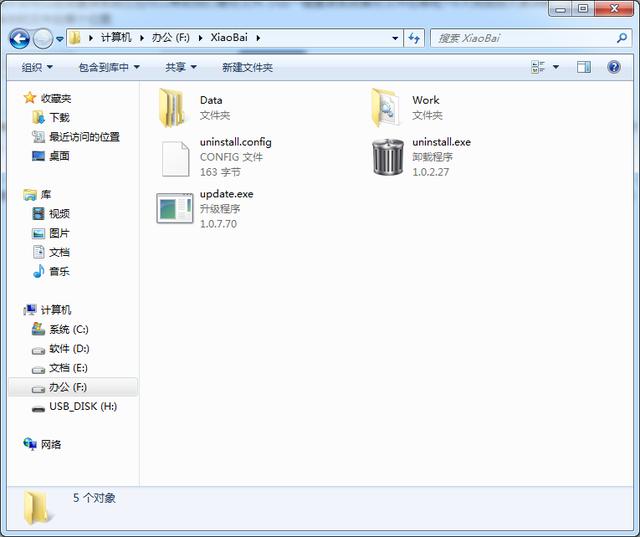Image resolution: width=640 pixels, height=537 pixels.
Task: Go back with the blue Back arrow
Action: [19, 39]
